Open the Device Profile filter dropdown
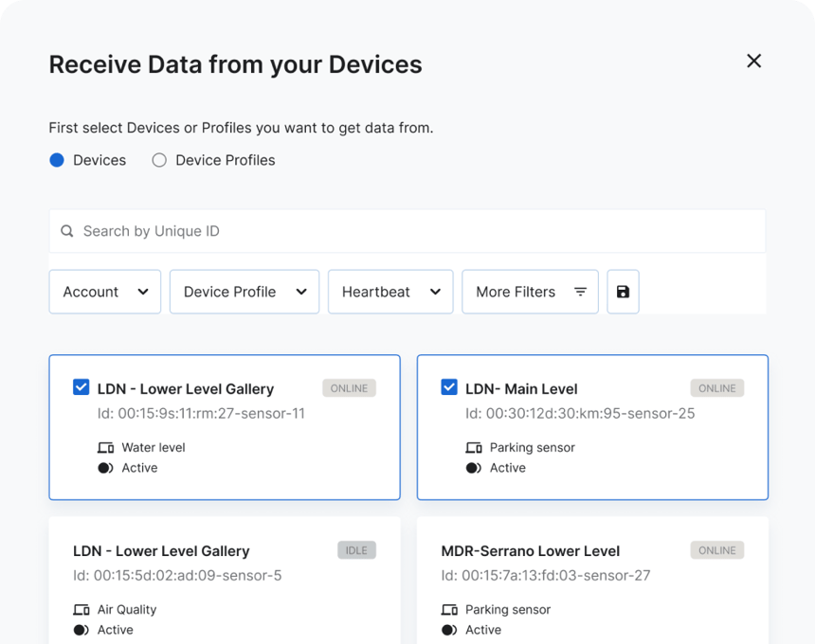815x644 pixels. click(244, 292)
